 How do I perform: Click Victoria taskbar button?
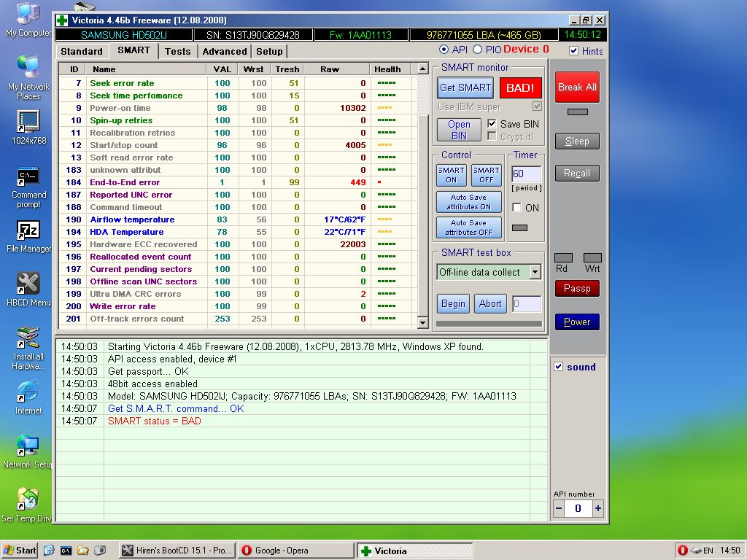415,551
